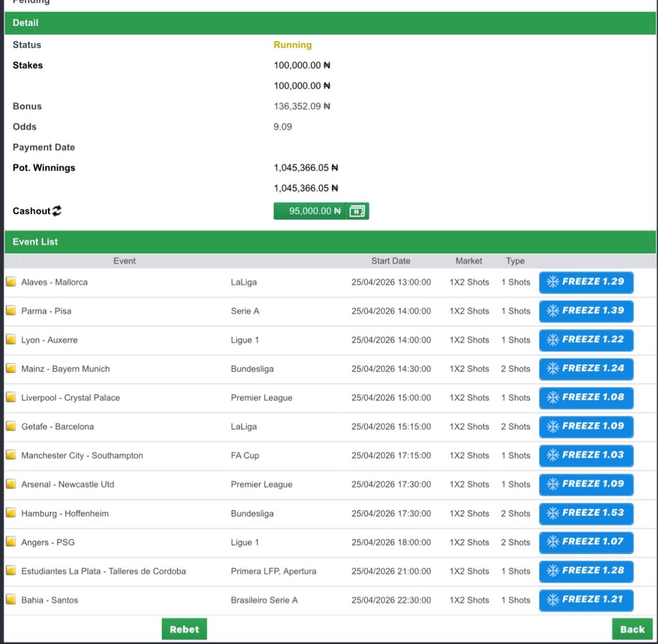Go Back using the Back button
Viewport: 658px width, 644px height.
pos(632,629)
